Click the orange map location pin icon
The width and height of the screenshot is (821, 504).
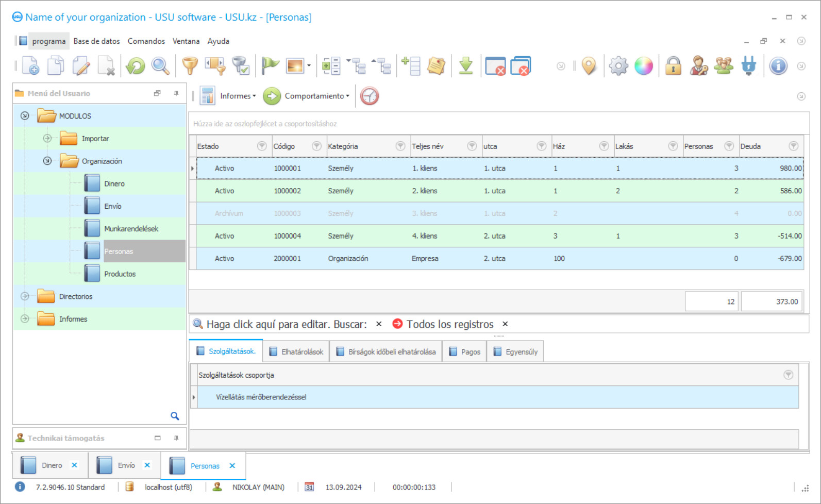pyautogui.click(x=589, y=66)
